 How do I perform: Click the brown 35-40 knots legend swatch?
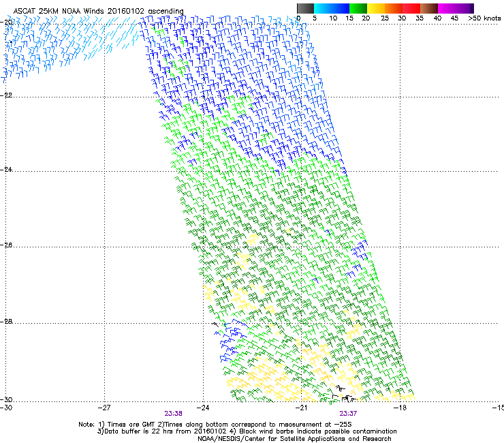click(x=429, y=8)
